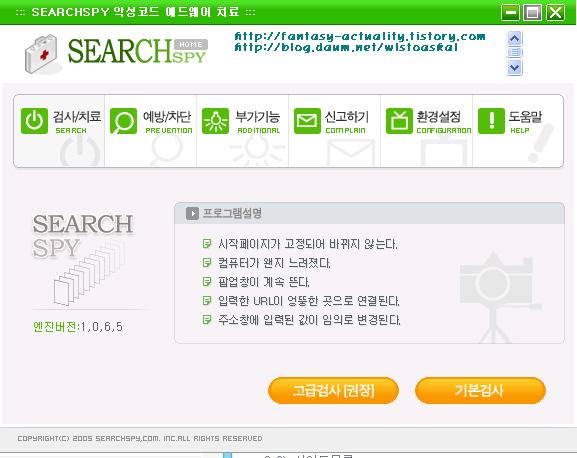Click the green power icon for 검사/치료
Screen dimensions: 577x458
(34, 121)
